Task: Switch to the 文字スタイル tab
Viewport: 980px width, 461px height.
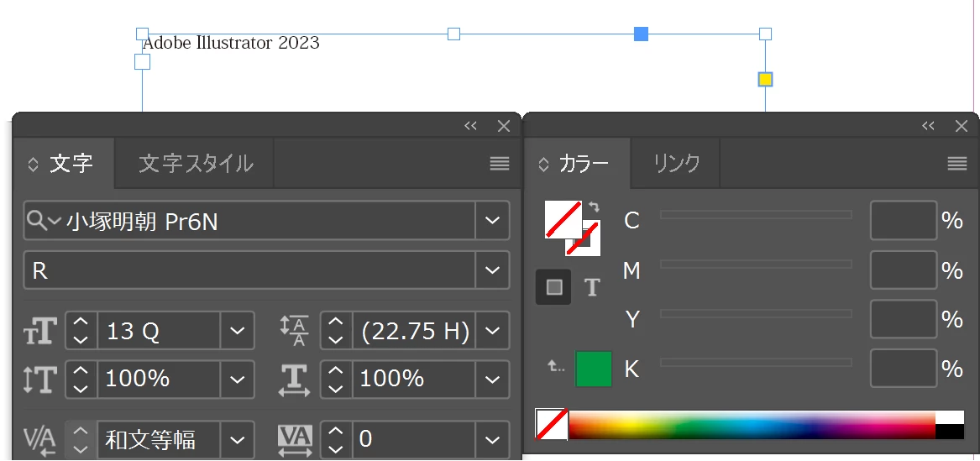Action: pos(195,164)
